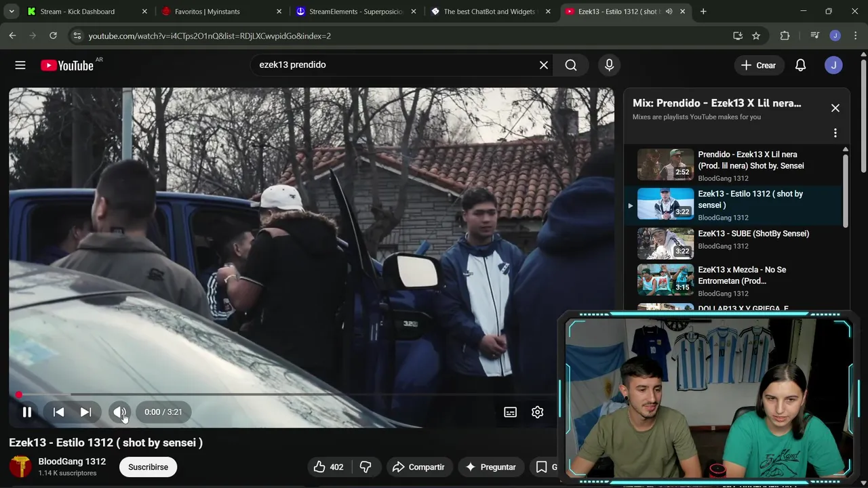Open the Chrome three-dot menu
The width and height of the screenshot is (868, 488).
[855, 36]
